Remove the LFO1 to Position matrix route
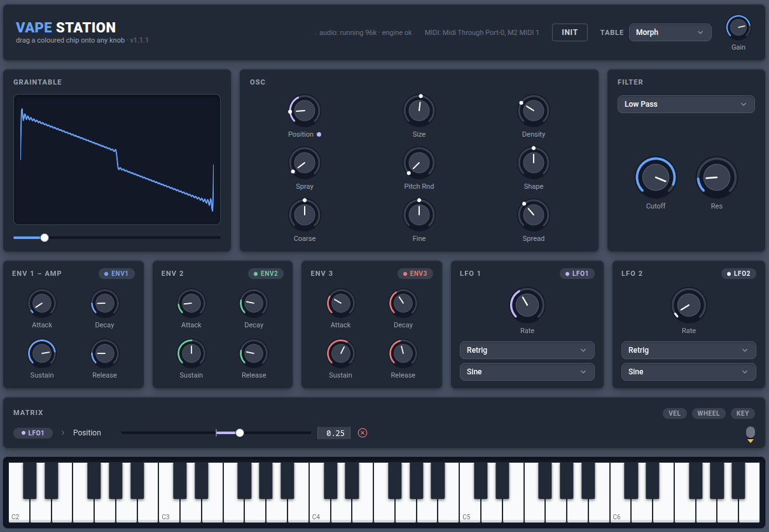The height and width of the screenshot is (532, 769). point(363,433)
